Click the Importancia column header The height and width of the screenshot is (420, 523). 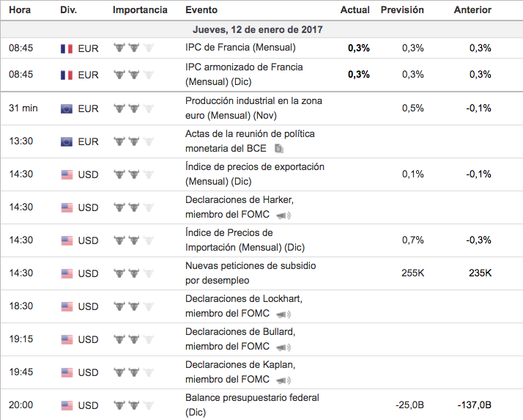pos(140,10)
